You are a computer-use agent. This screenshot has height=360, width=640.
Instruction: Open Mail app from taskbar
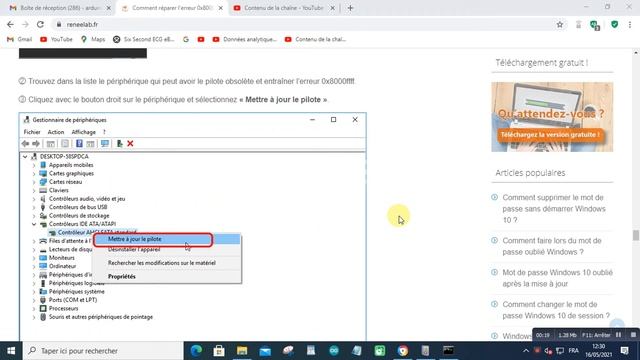(265, 351)
